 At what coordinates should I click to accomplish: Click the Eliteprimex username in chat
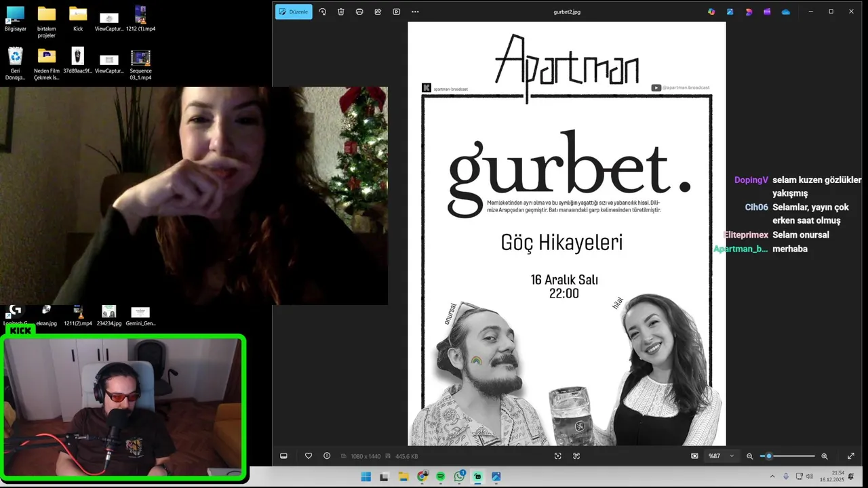(x=746, y=235)
